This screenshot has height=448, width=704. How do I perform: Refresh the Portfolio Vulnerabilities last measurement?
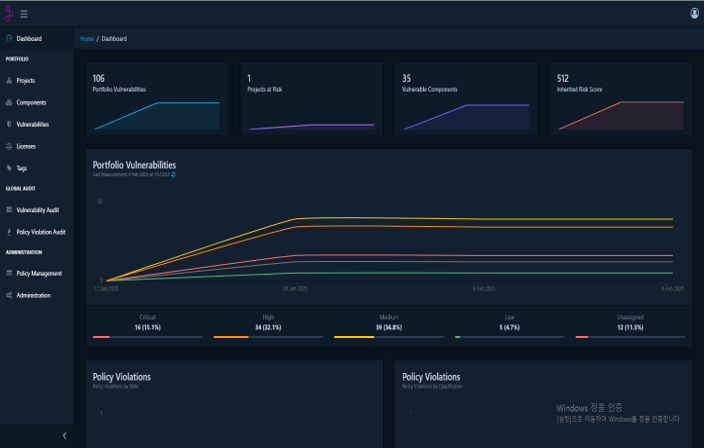coord(173,174)
